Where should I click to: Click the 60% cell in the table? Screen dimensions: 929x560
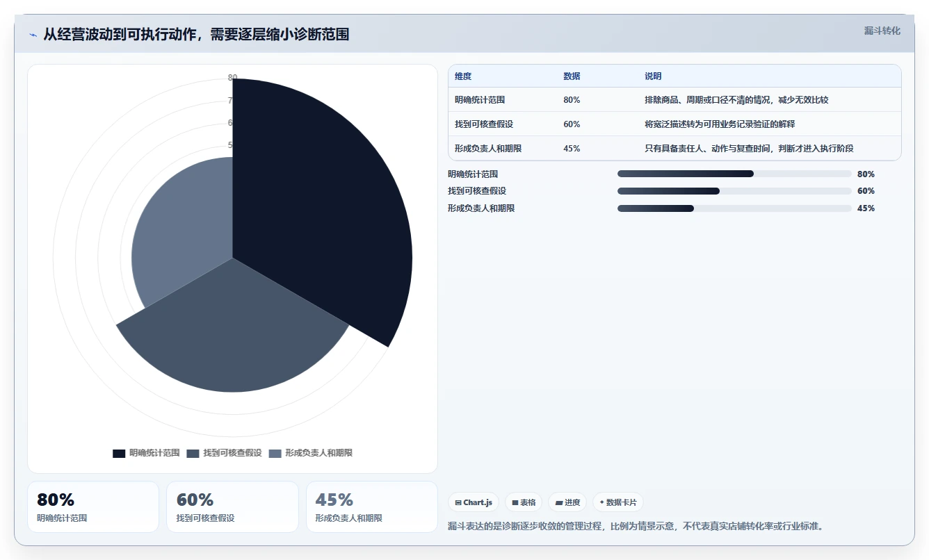coord(572,124)
